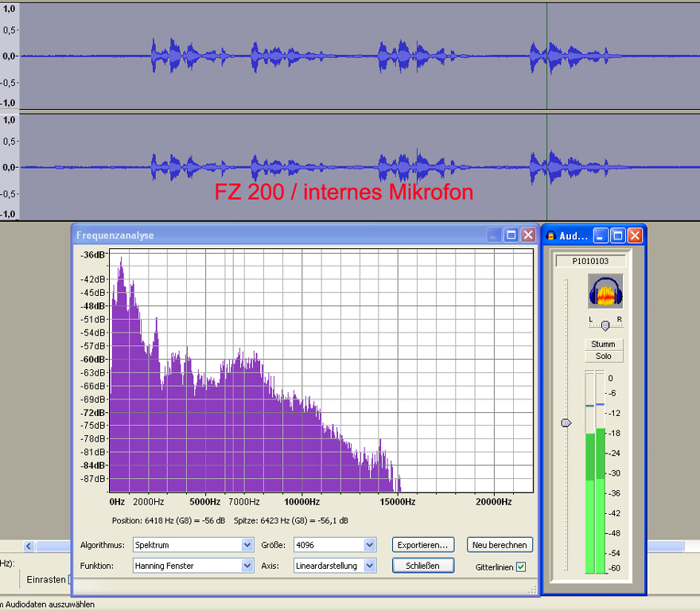Viewport: 700px width, 611px height.
Task: Click the Audacity headphone icon in mixer
Action: coord(605,292)
